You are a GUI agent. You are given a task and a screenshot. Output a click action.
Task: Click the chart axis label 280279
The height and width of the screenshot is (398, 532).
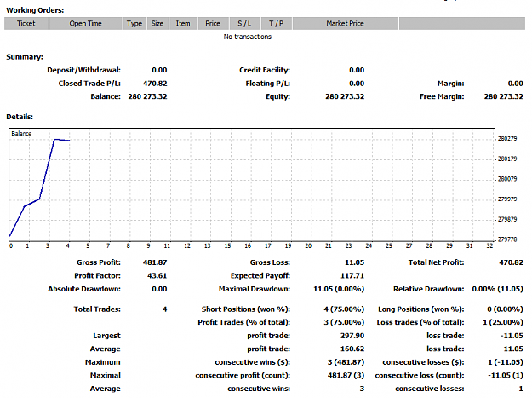click(507, 139)
